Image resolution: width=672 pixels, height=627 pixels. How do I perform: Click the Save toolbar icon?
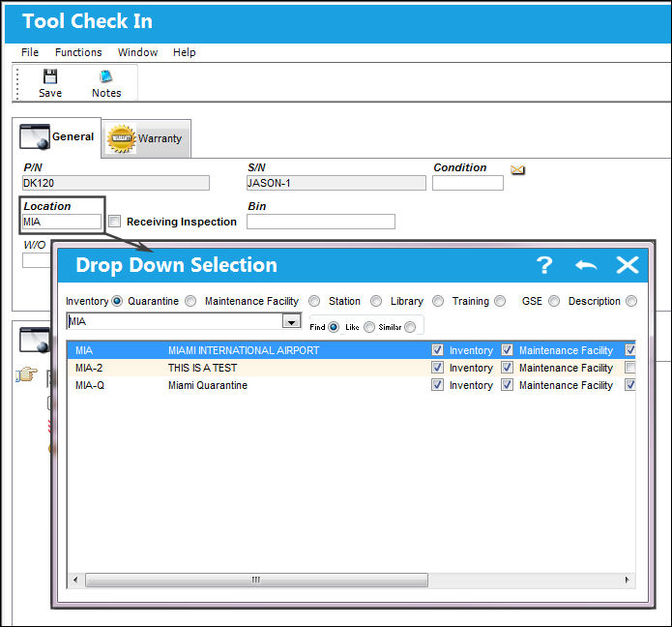pyautogui.click(x=50, y=77)
